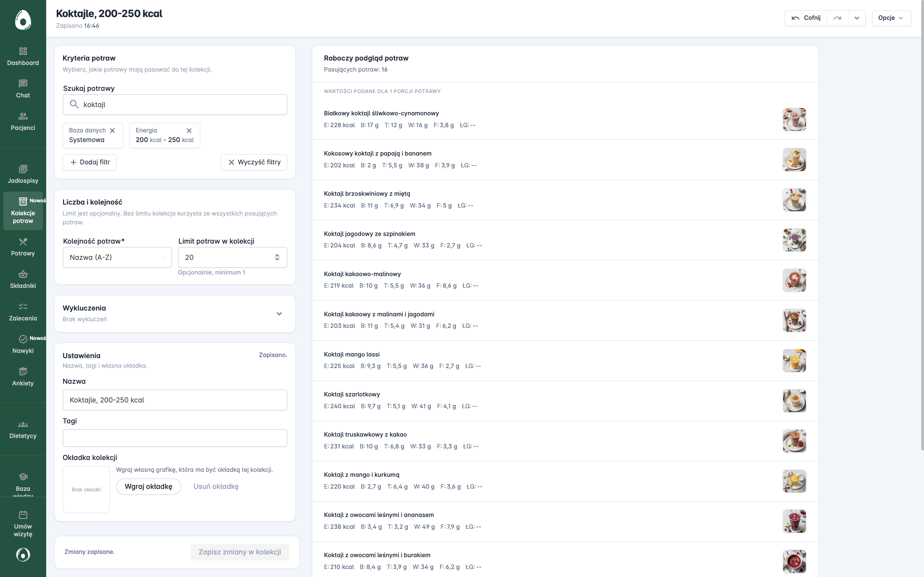
Task: Select the Białkowy koktajl śliwkowo-cynamonowy title
Action: (381, 113)
